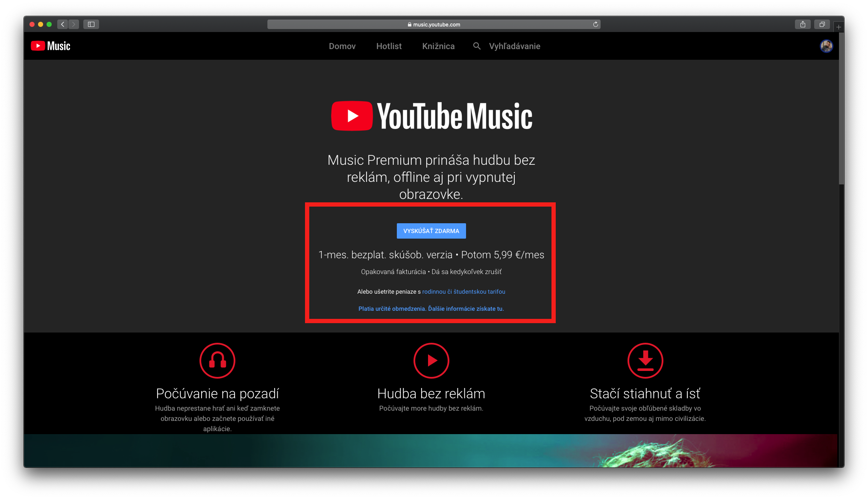The width and height of the screenshot is (868, 499).
Task: Click the Vyhľadávanie search field
Action: [514, 46]
